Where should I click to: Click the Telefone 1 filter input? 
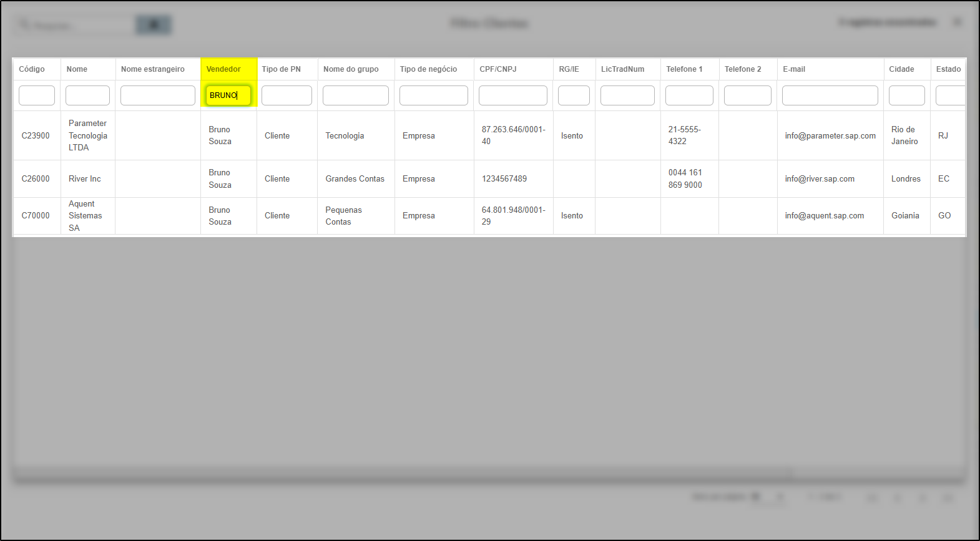pyautogui.click(x=689, y=95)
